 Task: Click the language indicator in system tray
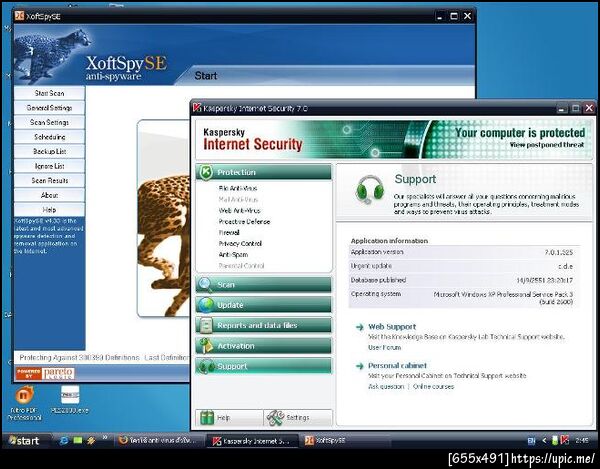point(532,441)
